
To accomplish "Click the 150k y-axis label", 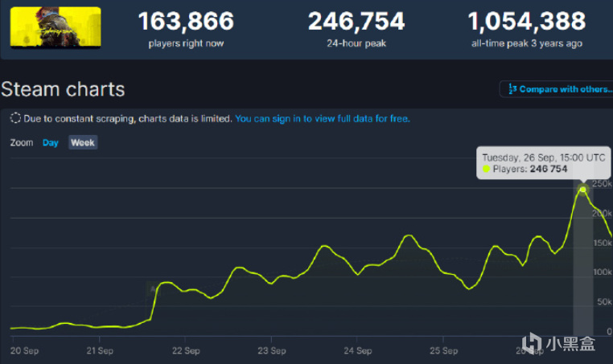I will [x=603, y=243].
